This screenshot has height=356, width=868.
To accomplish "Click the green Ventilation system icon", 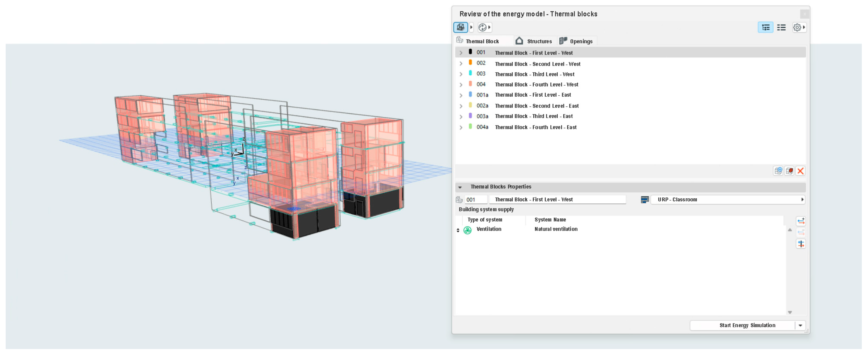I will pos(467,230).
